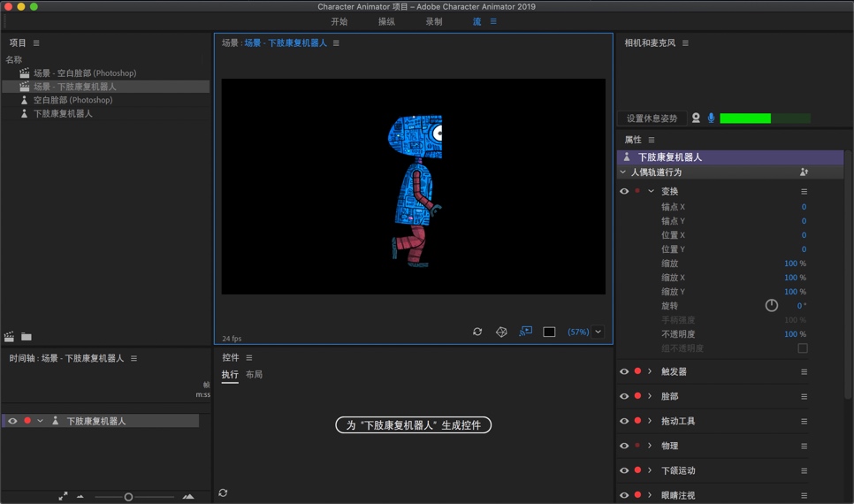Toggle the microphone input icon
The image size is (854, 504).
click(711, 118)
